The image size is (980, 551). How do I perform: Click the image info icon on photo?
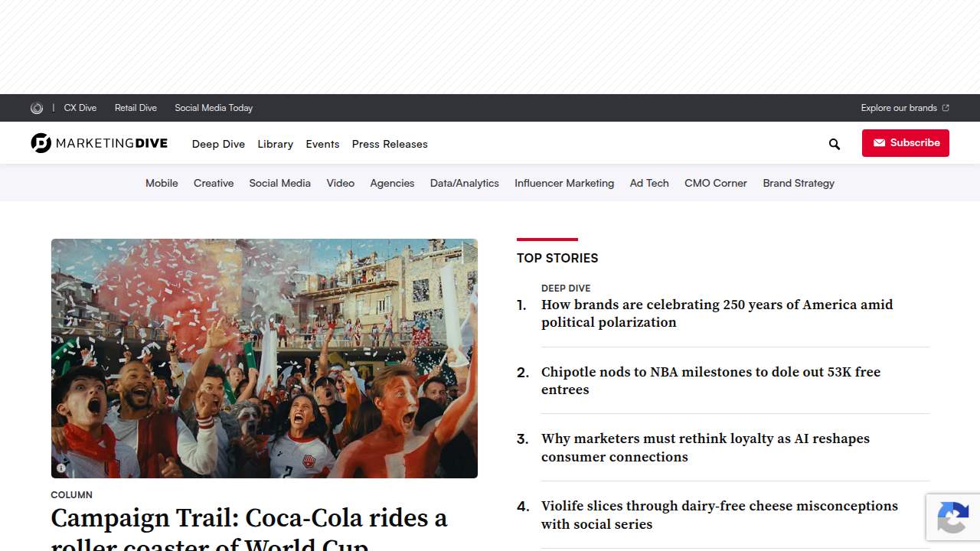pyautogui.click(x=61, y=468)
